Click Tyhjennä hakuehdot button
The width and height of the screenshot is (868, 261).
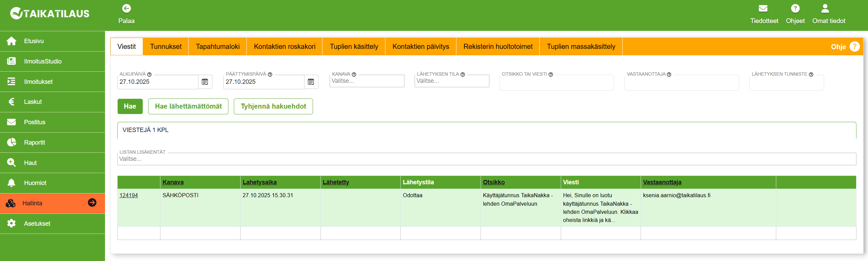point(273,107)
